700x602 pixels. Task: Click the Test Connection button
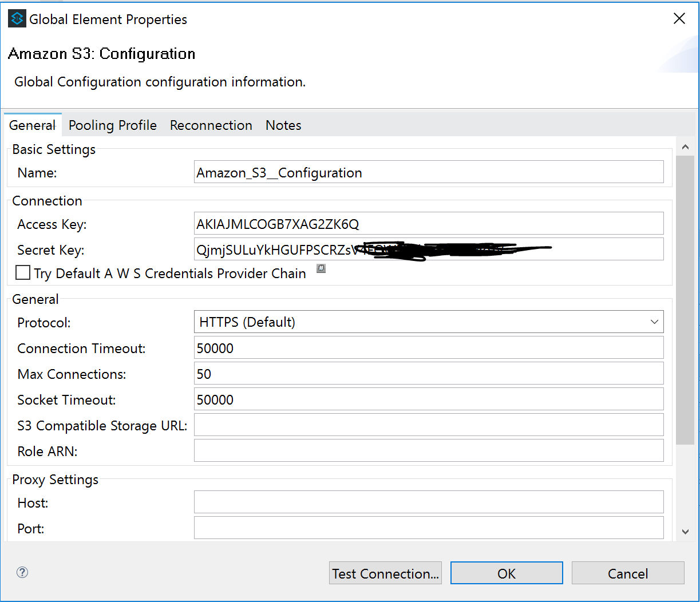386,573
